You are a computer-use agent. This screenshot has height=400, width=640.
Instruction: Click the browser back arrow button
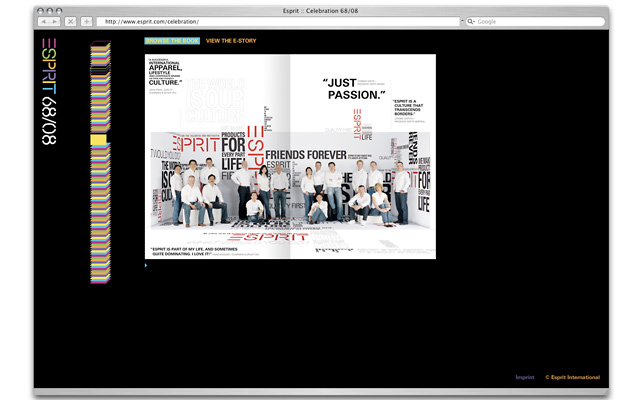point(44,22)
